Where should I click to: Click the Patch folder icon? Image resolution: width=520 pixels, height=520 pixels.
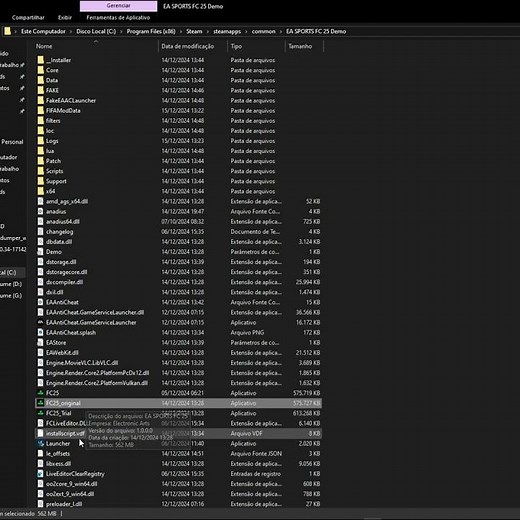[x=40, y=161]
